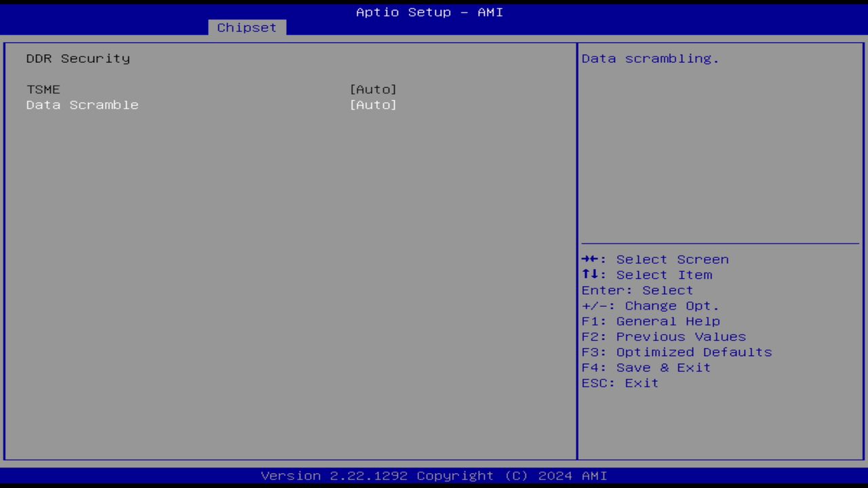The width and height of the screenshot is (868, 488).
Task: Click the F4: Save & Exit hint
Action: [x=646, y=368]
